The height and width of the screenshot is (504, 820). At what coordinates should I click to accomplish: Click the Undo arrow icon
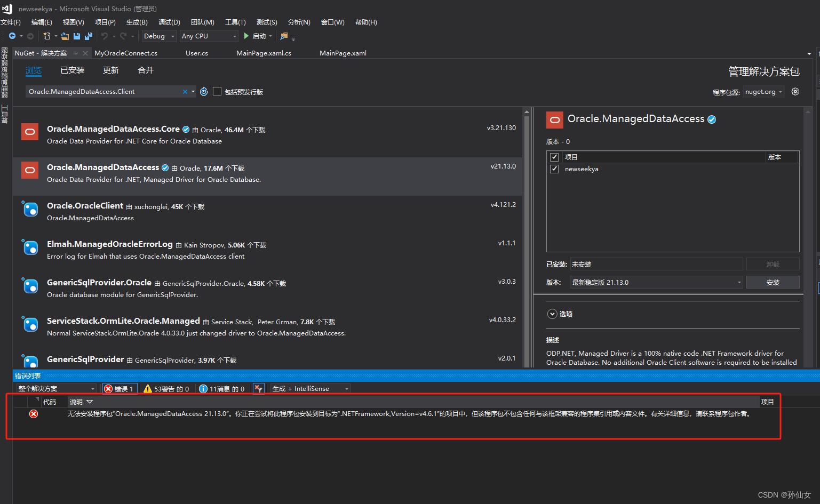tap(105, 36)
